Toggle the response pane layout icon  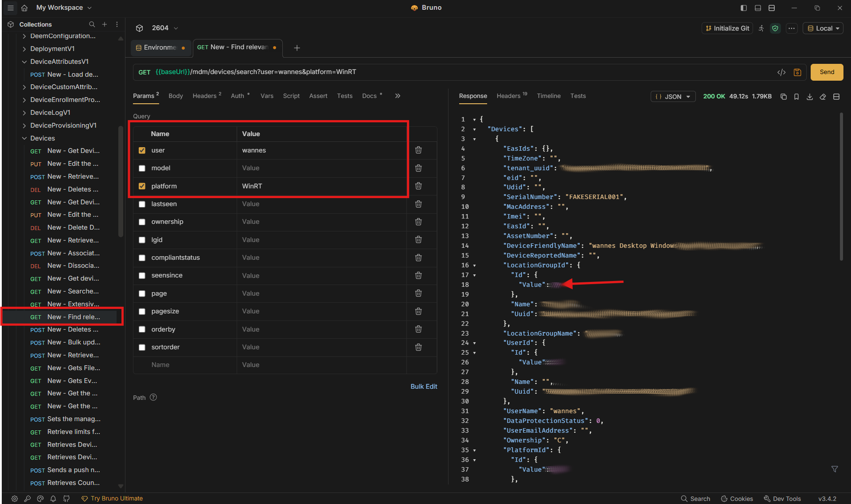click(836, 97)
